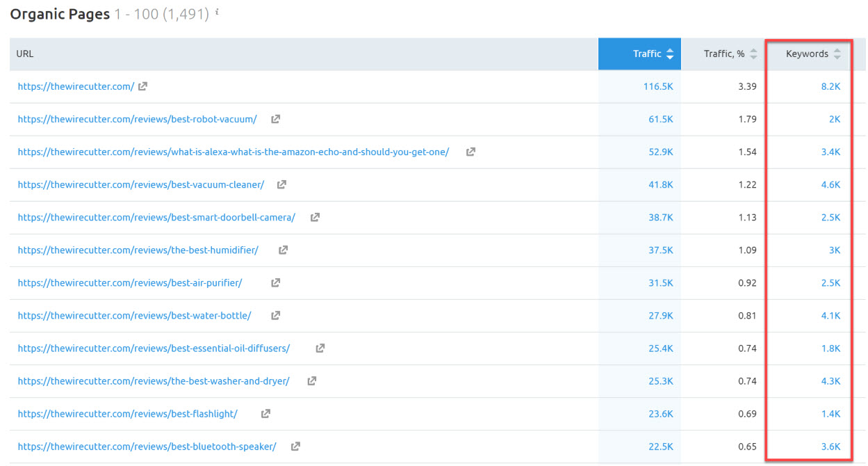Image resolution: width=868 pixels, height=466 pixels.
Task: Click 3.6K keywords for bluetooth speaker row
Action: point(830,447)
